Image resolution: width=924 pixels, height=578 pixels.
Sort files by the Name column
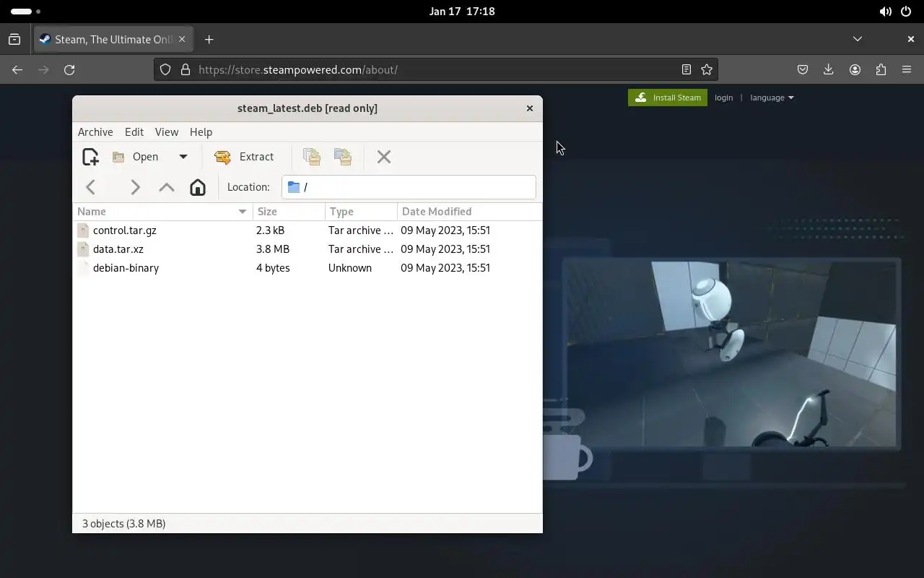[163, 212]
